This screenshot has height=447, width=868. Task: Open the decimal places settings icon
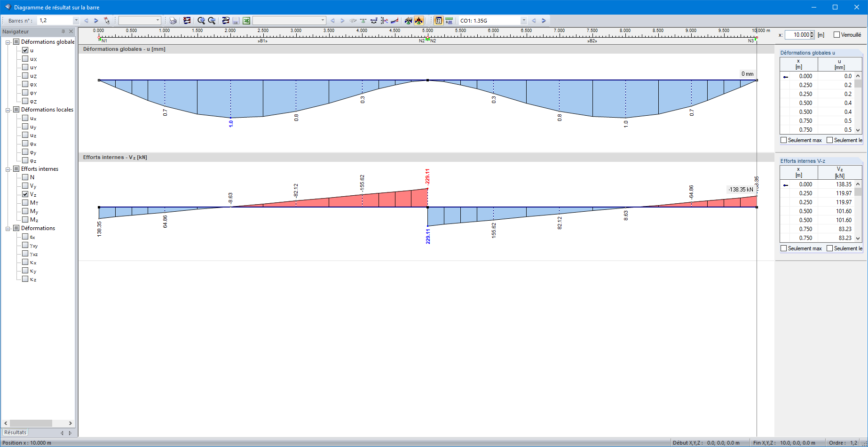pyautogui.click(x=450, y=20)
